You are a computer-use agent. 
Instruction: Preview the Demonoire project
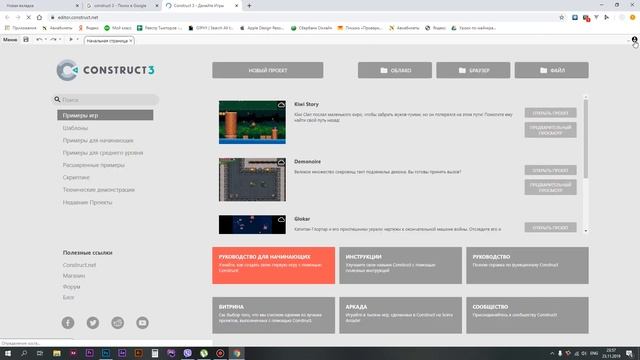tap(550, 187)
